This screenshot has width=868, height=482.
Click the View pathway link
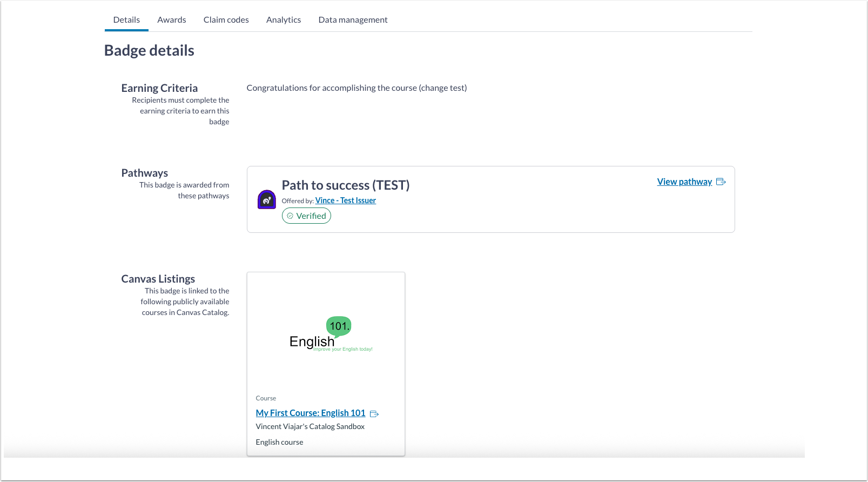(x=684, y=182)
